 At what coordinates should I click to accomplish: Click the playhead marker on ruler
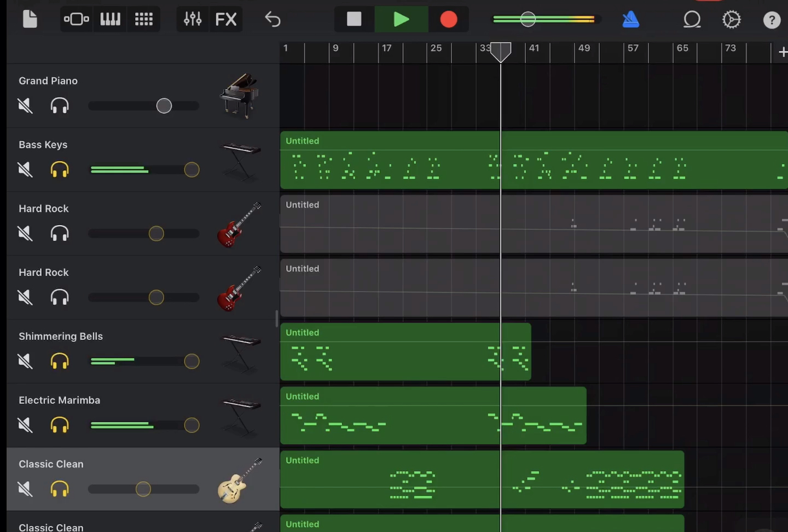500,52
